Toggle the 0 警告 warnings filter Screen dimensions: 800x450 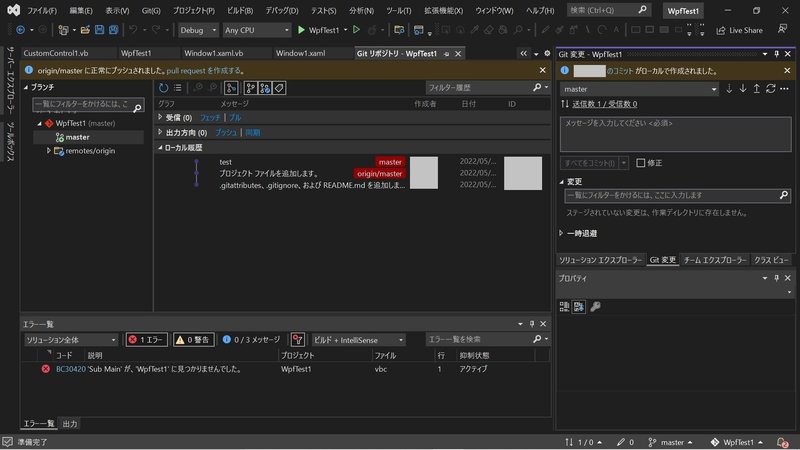pyautogui.click(x=193, y=340)
